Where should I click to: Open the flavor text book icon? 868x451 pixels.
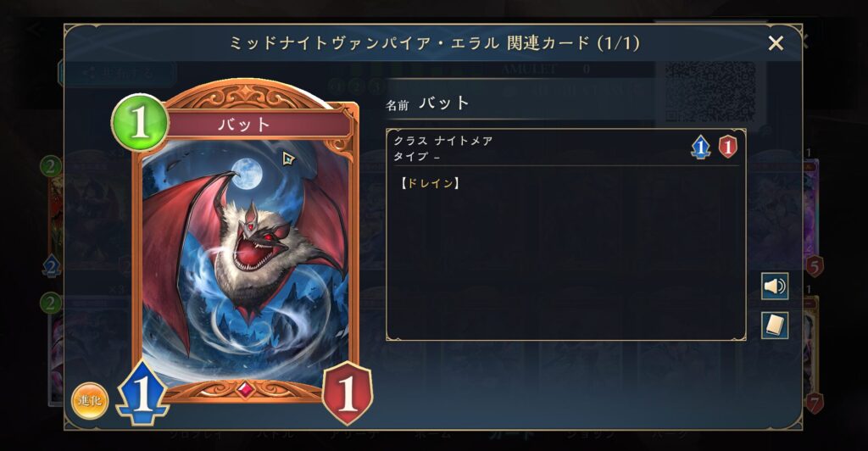coord(775,325)
